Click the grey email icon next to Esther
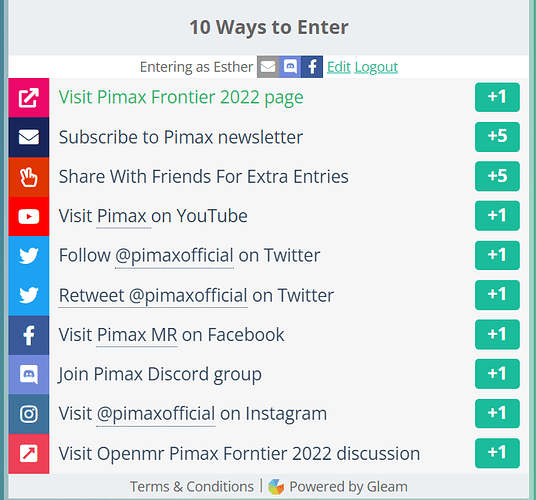 268,67
